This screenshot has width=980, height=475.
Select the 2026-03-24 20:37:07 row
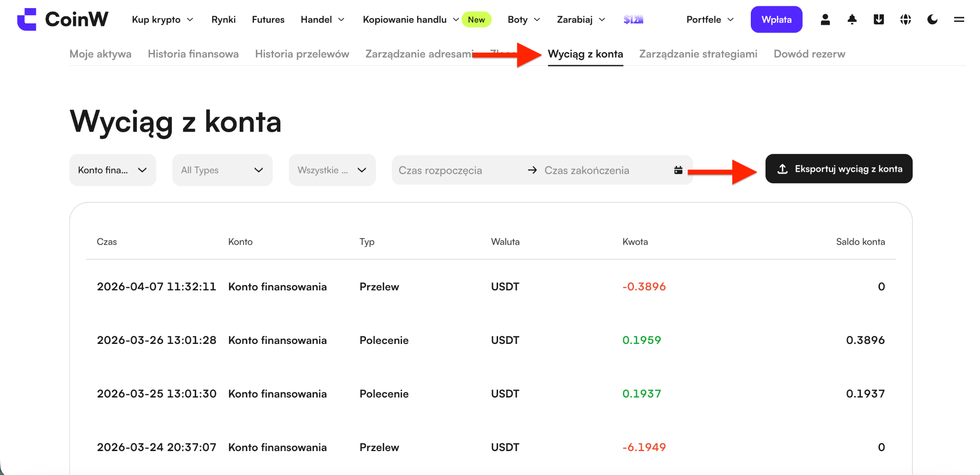click(491, 447)
